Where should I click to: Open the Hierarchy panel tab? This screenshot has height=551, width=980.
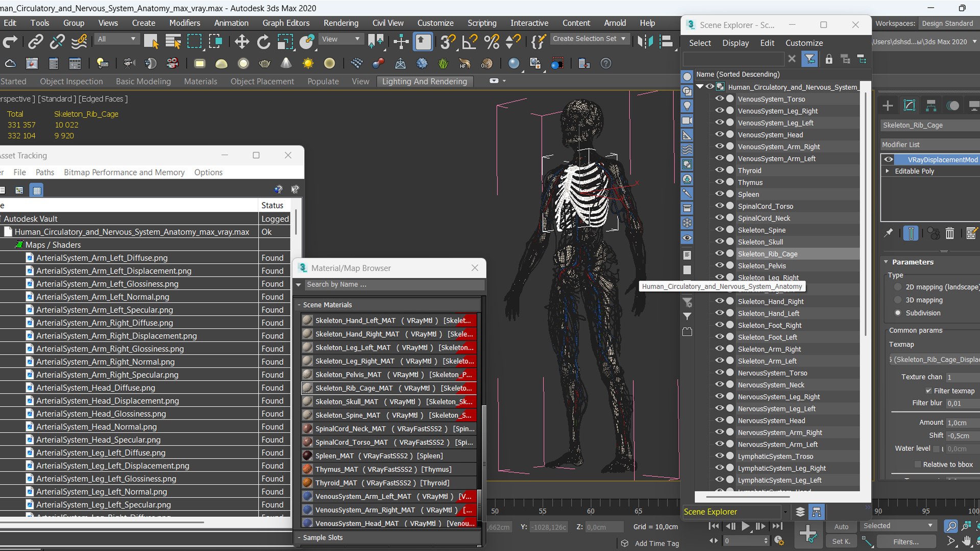931,106
